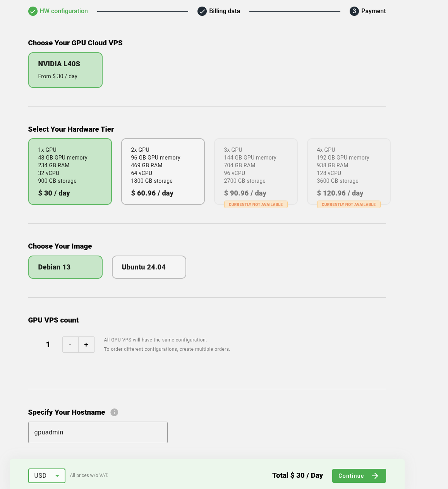Click the arrow icon on Continue button

375,476
